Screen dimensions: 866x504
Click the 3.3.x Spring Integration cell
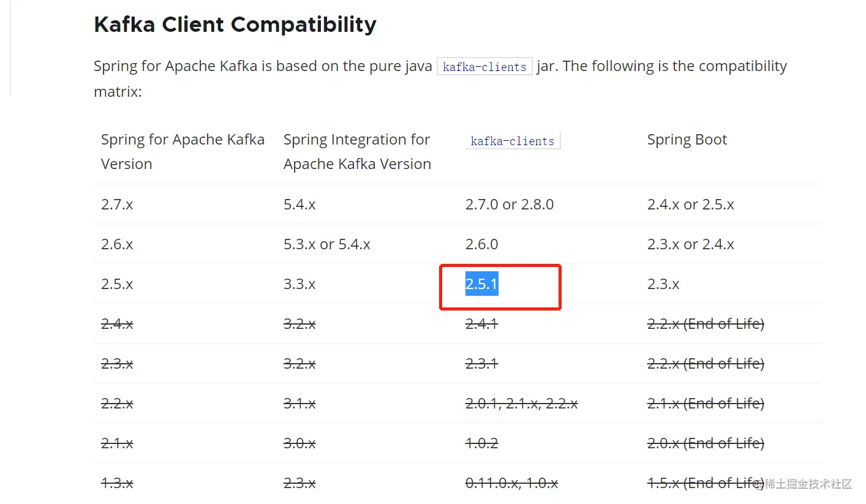tap(299, 284)
